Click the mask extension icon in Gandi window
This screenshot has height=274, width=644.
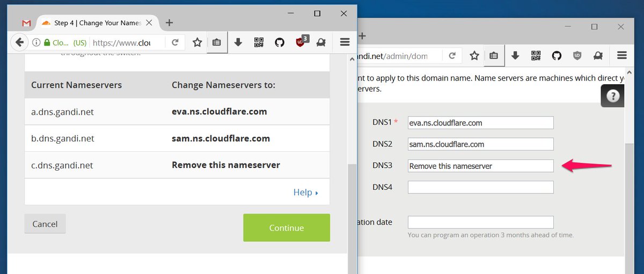tap(598, 56)
